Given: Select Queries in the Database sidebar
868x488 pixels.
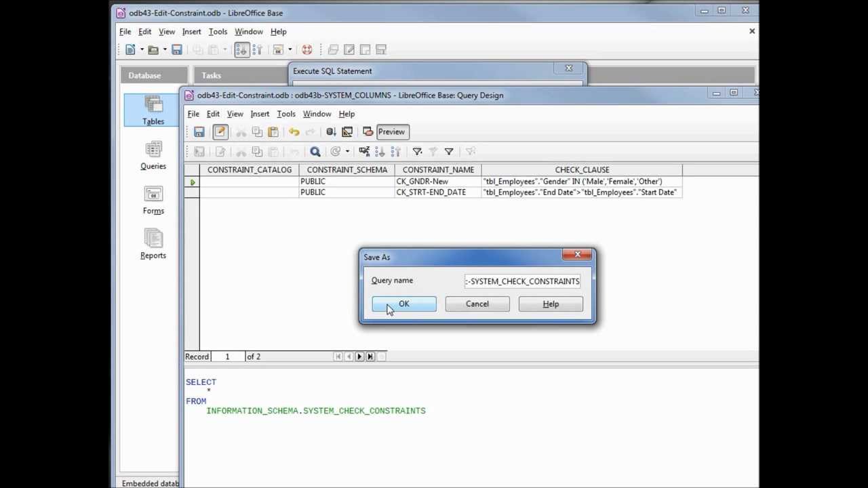Looking at the screenshot, I should (153, 155).
